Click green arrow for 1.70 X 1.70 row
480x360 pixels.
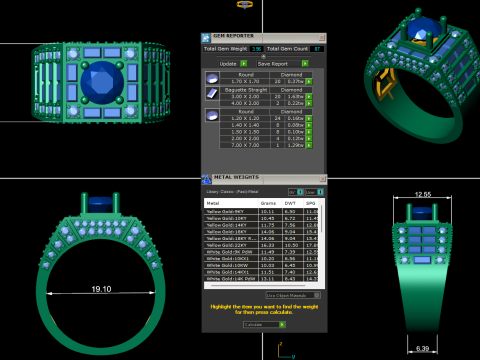pyautogui.click(x=309, y=81)
